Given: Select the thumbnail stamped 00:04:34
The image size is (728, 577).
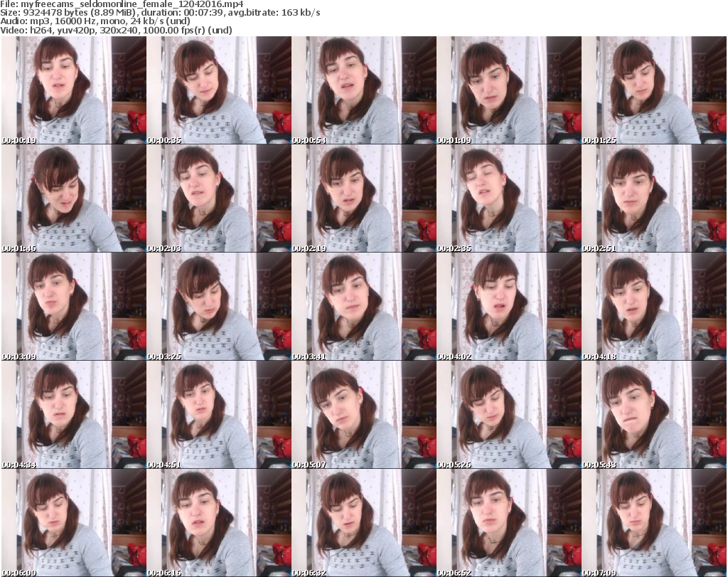Looking at the screenshot, I should [x=74, y=415].
